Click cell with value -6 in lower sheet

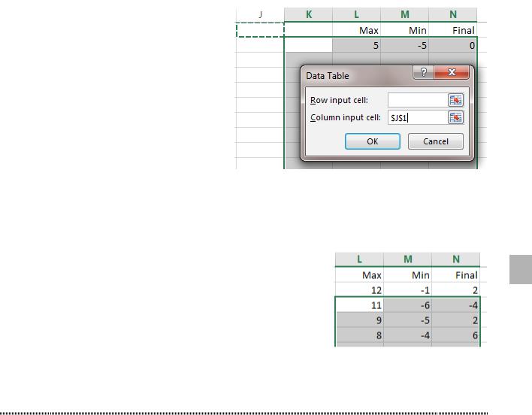pos(407,305)
